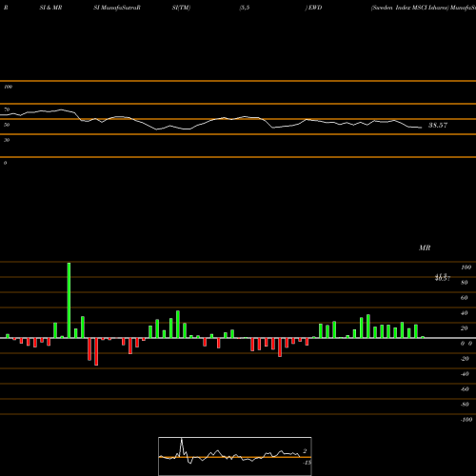
Task: Select the EWD ticker text in header
Action: [315, 8]
